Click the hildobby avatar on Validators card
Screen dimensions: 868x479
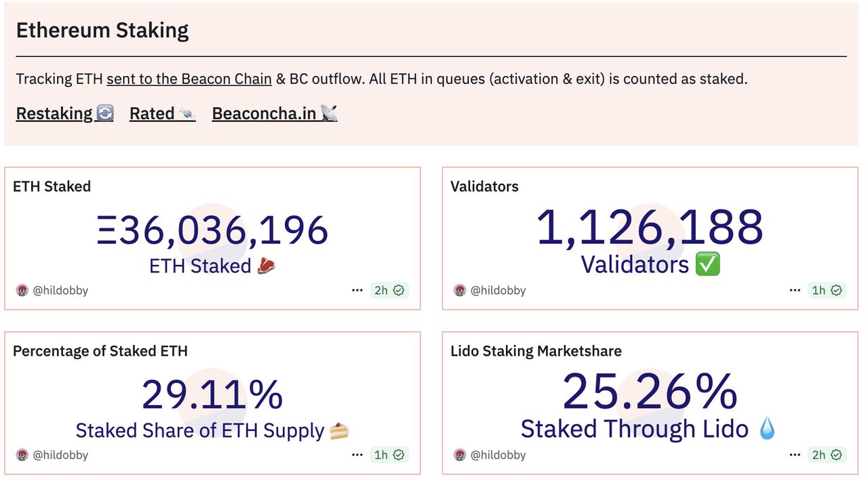point(460,290)
